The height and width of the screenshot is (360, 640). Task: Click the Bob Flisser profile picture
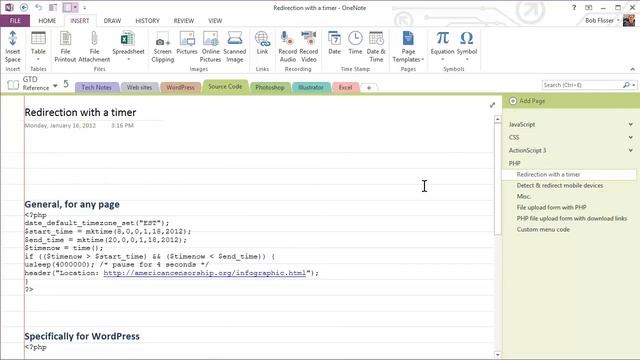(x=629, y=20)
